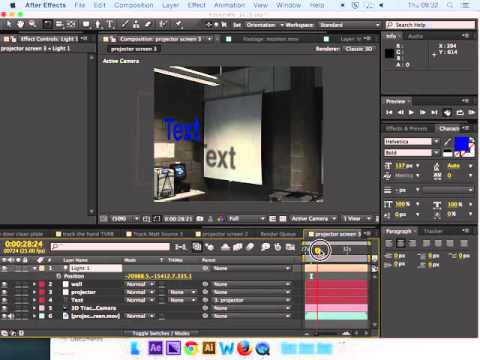Open the Full resolution dropdown

[x=247, y=219]
